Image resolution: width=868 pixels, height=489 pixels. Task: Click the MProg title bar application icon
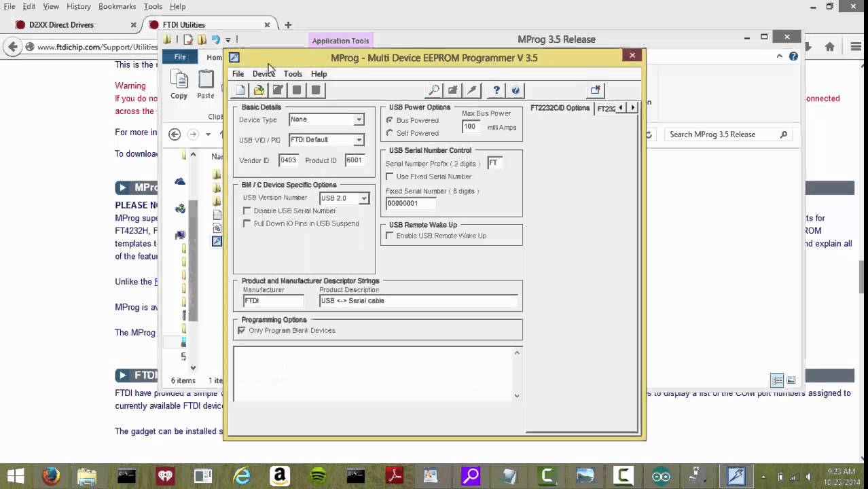coord(234,58)
